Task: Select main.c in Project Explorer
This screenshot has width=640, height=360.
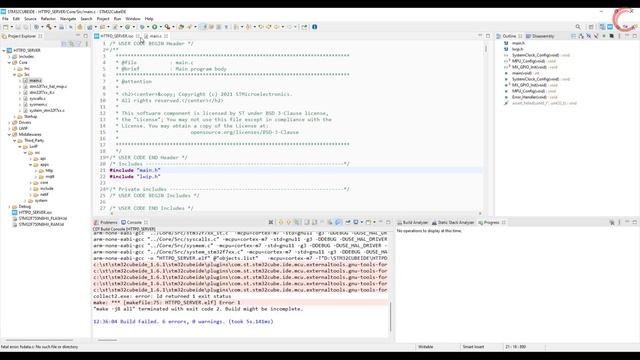Action: tap(35, 81)
